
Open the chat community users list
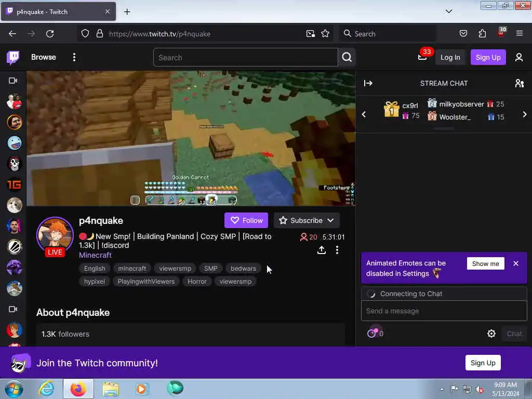click(x=519, y=83)
